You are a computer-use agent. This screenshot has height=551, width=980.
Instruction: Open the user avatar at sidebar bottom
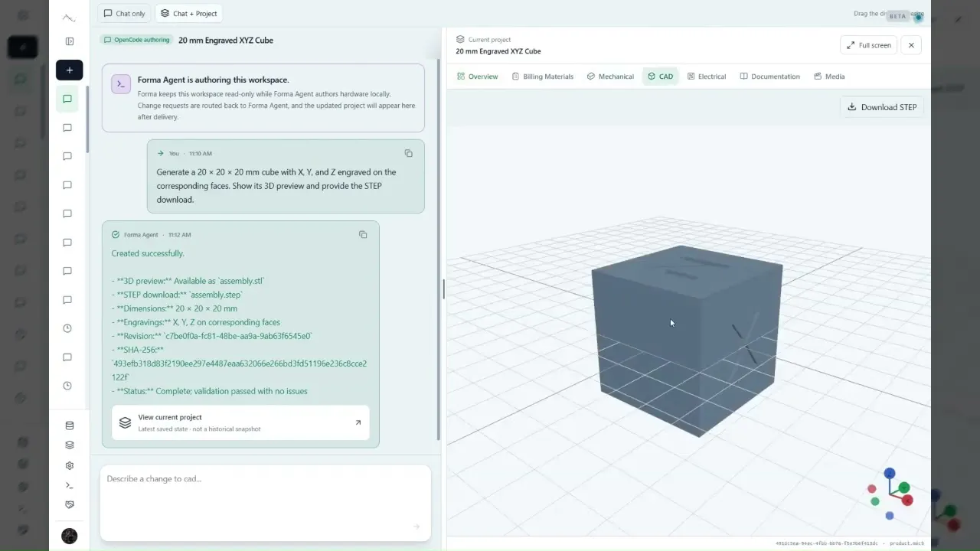70,536
